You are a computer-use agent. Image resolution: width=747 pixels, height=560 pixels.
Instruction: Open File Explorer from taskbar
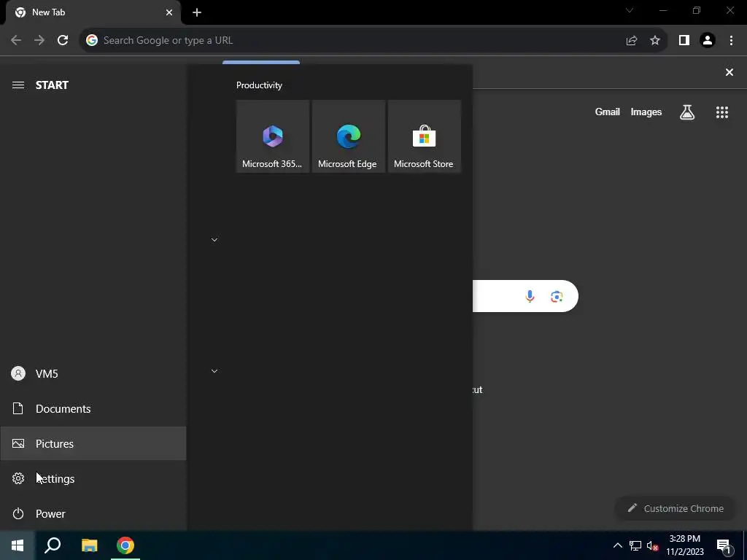89,545
